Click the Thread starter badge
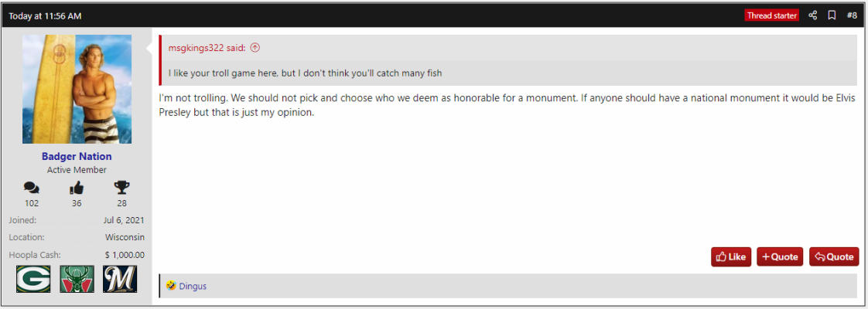The width and height of the screenshot is (868, 309). [x=771, y=15]
